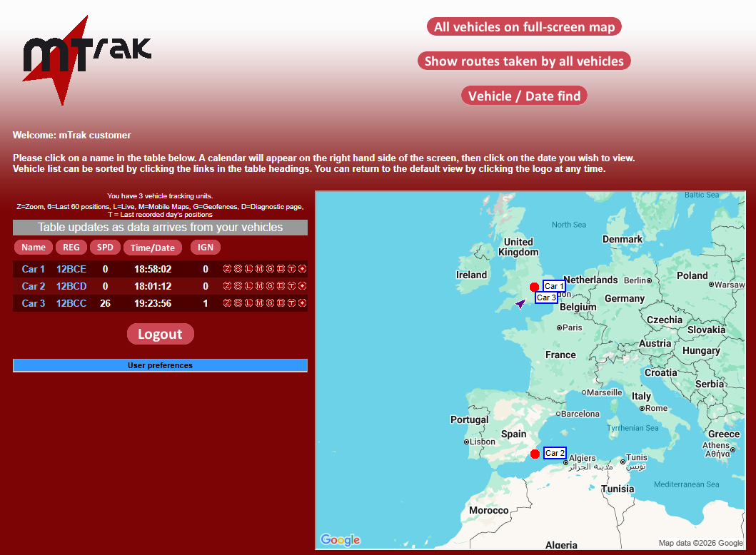Image resolution: width=756 pixels, height=555 pixels.
Task: Open Mobile Maps (M) icon for Car 1
Action: click(x=259, y=269)
